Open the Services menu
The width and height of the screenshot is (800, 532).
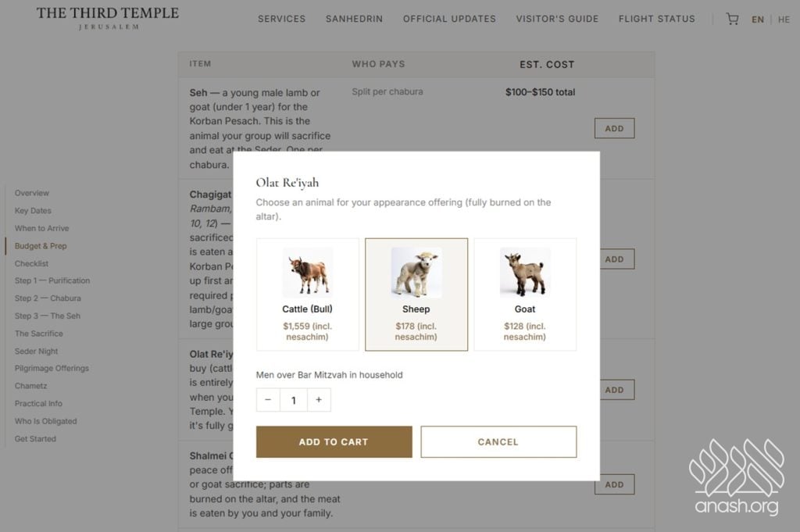282,19
